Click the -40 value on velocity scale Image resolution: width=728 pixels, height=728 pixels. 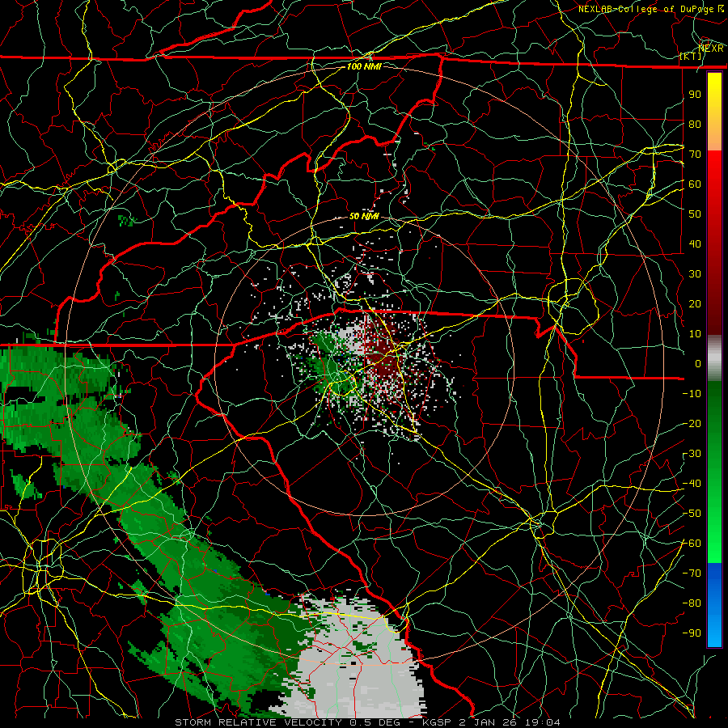tap(692, 484)
